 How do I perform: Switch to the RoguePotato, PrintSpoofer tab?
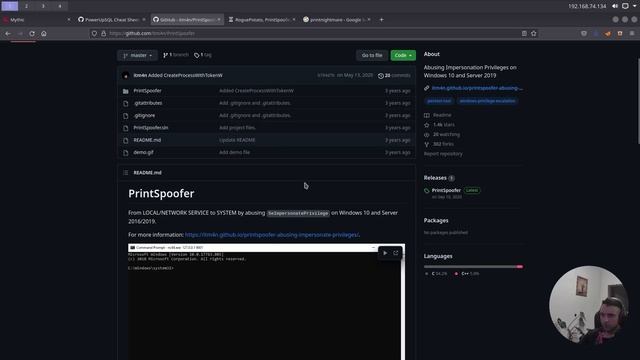262,20
